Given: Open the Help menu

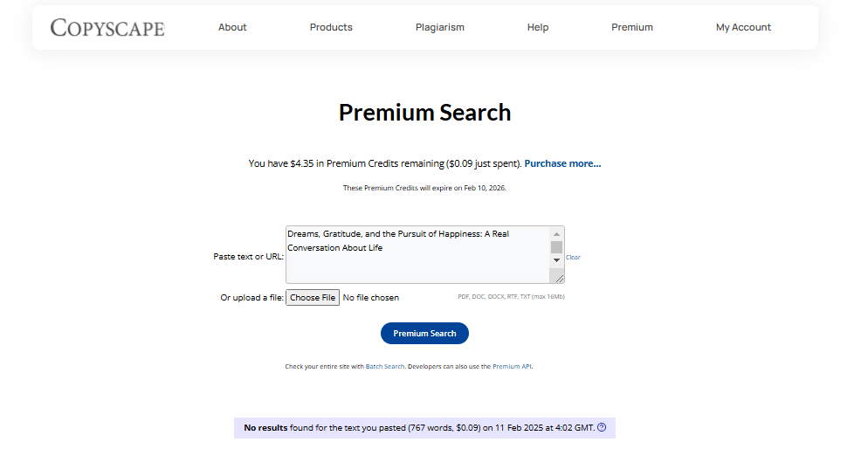Looking at the screenshot, I should [538, 27].
